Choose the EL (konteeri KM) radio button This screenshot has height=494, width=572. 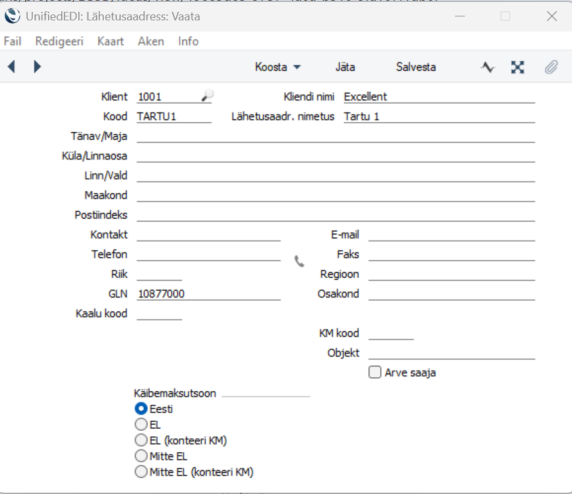pyautogui.click(x=141, y=440)
